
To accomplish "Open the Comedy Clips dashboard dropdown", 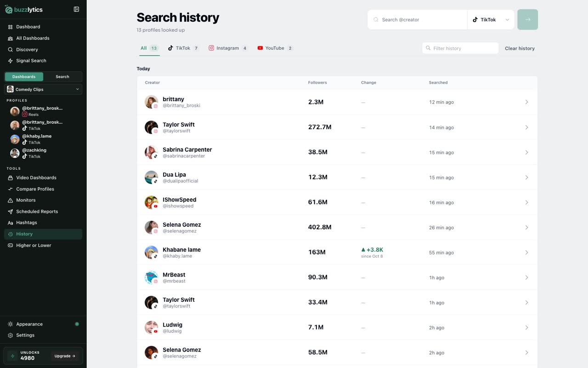I will (43, 89).
